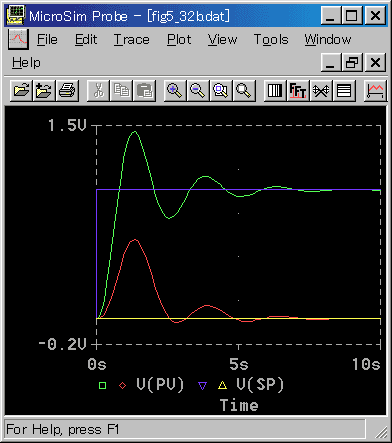Toggle the FFT Fourier transform button

coord(298,90)
